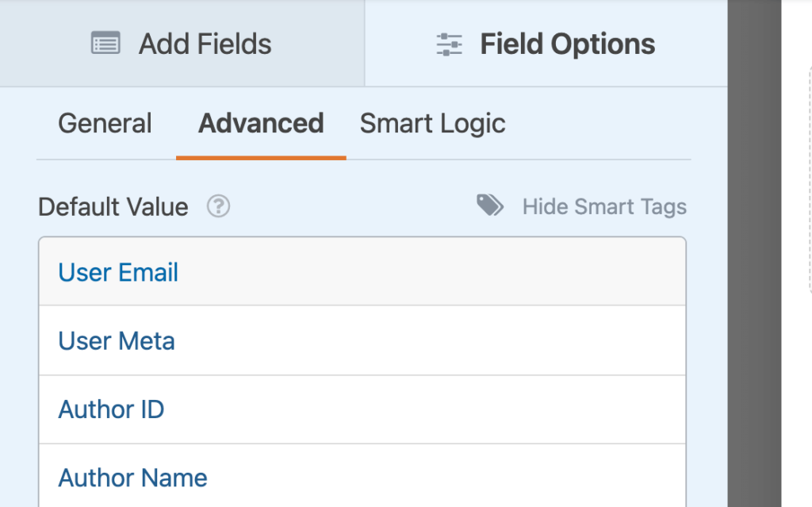The image size is (812, 507).
Task: Select the smart tag icon beside Hide Smart Tags
Action: [x=489, y=205]
